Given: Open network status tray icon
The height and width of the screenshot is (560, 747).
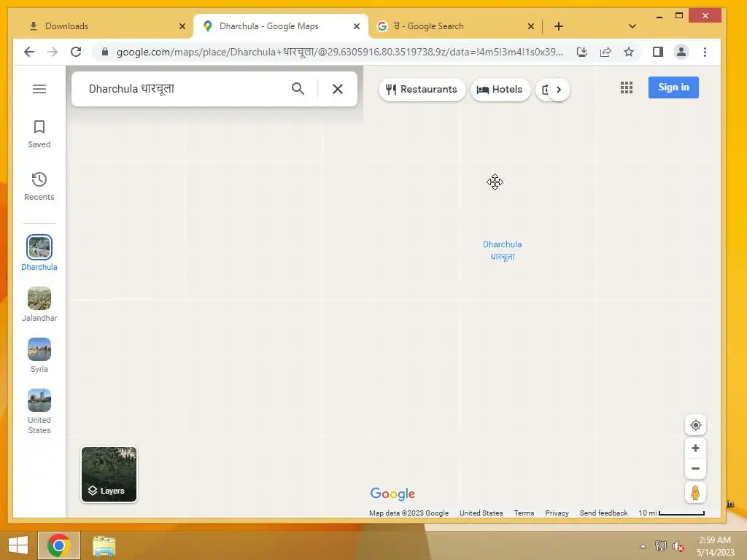Looking at the screenshot, I should pyautogui.click(x=660, y=546).
